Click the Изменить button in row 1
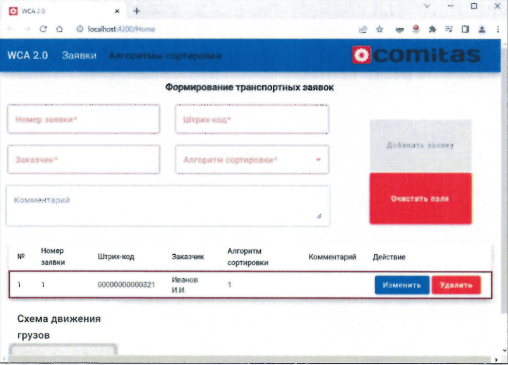This screenshot has width=508, height=365. [x=402, y=285]
